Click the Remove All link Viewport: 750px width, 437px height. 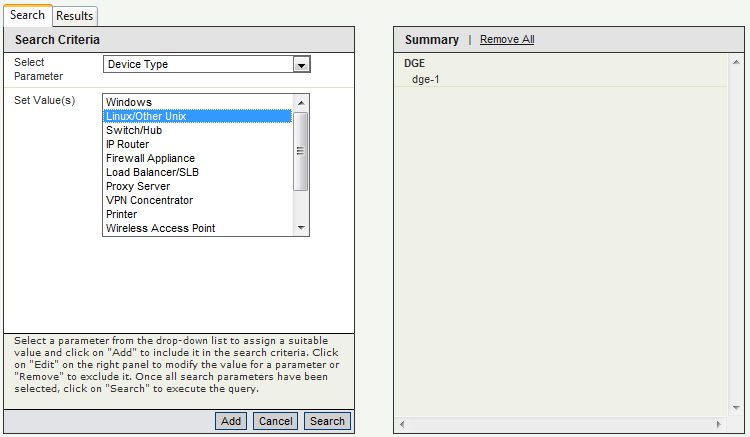[x=507, y=40]
